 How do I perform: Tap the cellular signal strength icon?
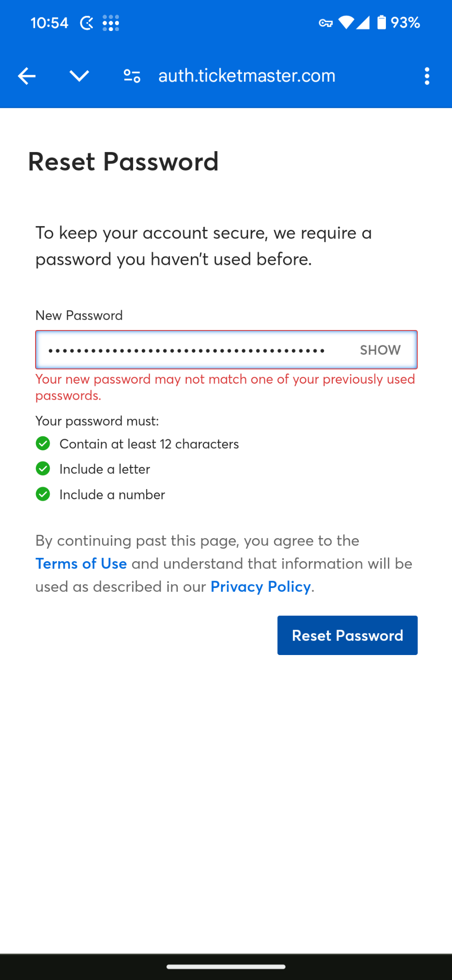(363, 22)
